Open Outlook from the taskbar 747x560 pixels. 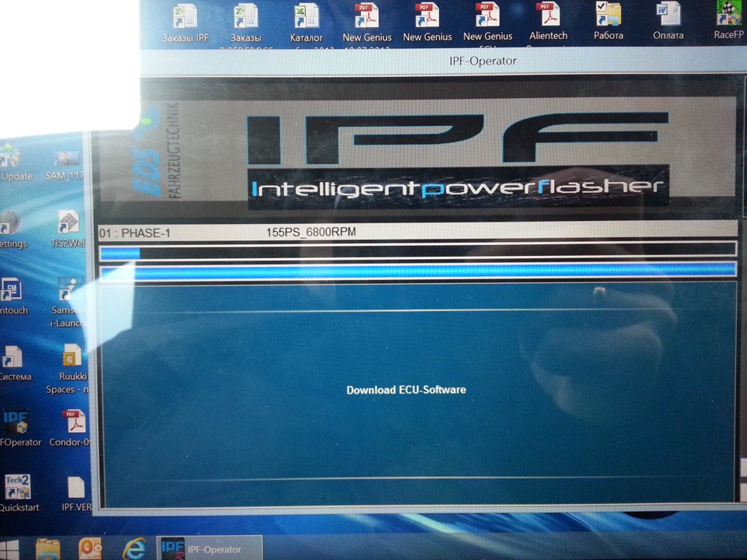tap(90, 549)
